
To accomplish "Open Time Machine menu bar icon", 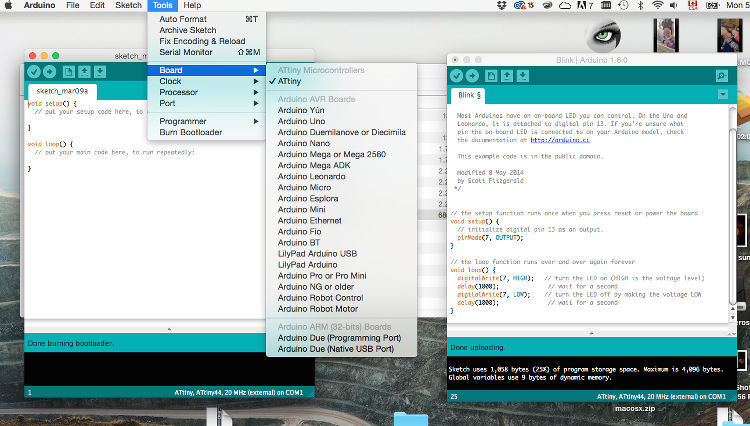I will coord(623,5).
